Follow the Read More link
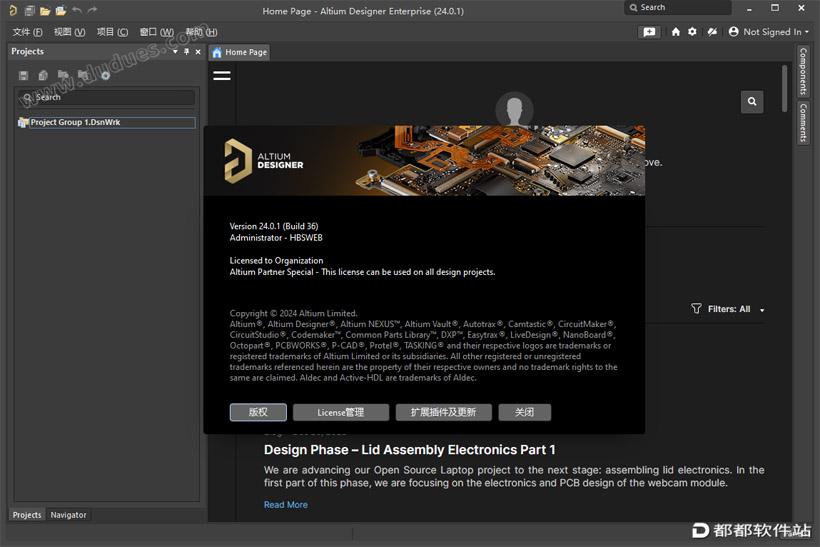The height and width of the screenshot is (547, 820). (286, 505)
